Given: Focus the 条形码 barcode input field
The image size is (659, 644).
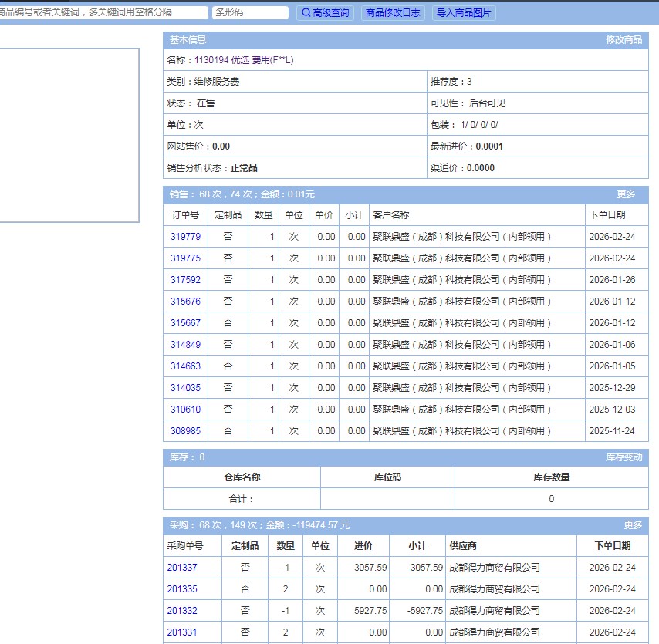Looking at the screenshot, I should [250, 13].
